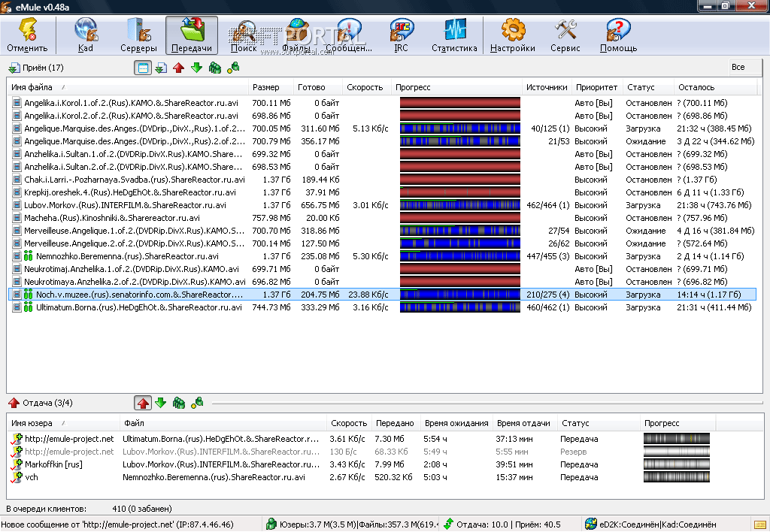
Task: Open Настройки (Settings) gear icon
Action: 513,35
